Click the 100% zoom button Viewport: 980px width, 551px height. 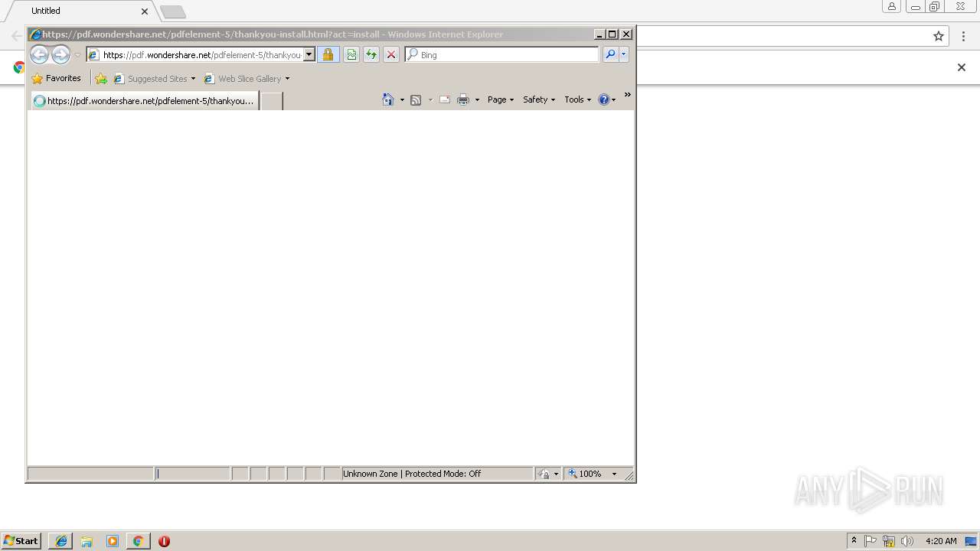coord(585,474)
